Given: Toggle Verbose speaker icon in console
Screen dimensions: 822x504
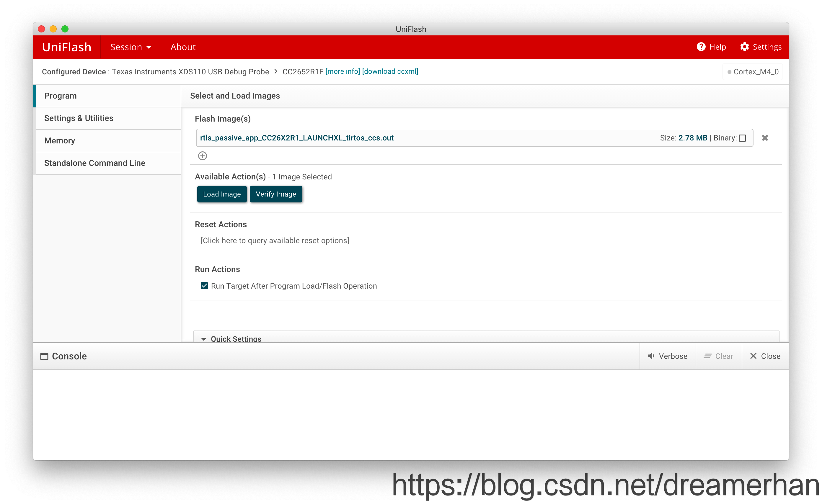Looking at the screenshot, I should point(651,356).
